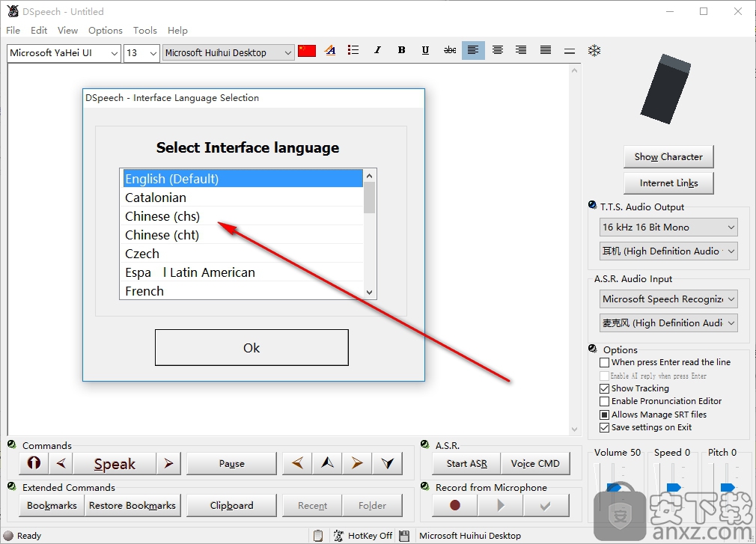Justify the text

[546, 50]
